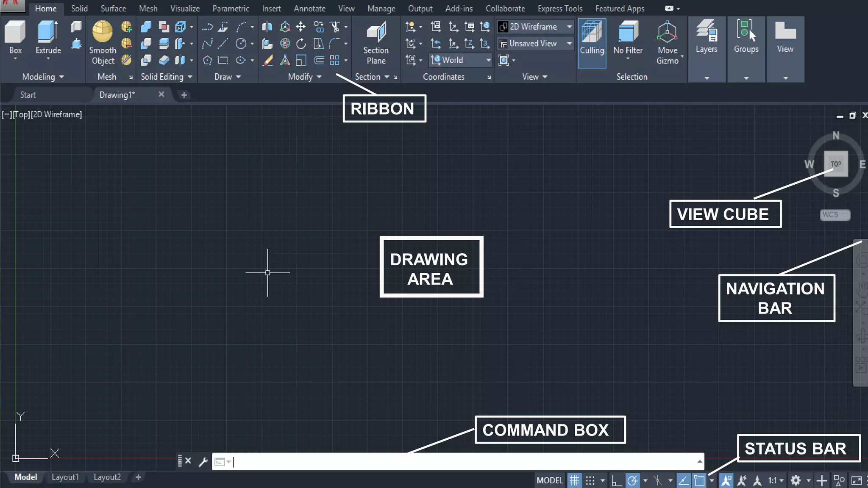Click the Smooth Object mesh tool
Image resolution: width=868 pixels, height=488 pixels.
[x=103, y=42]
